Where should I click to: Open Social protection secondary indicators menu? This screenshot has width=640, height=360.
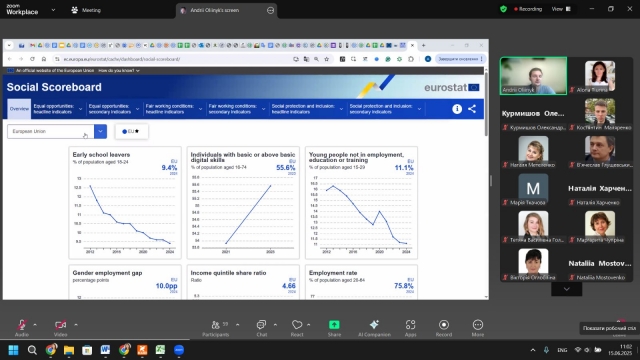click(385, 109)
